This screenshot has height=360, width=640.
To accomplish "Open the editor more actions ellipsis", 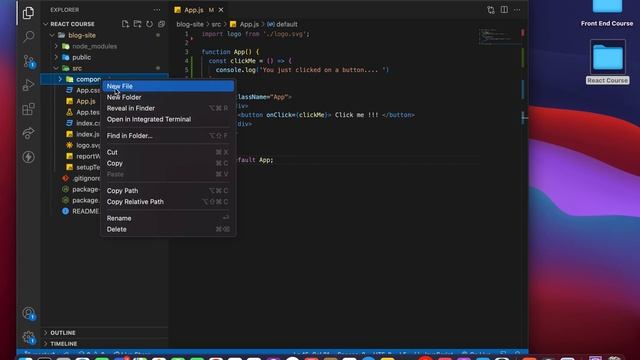I will pyautogui.click(x=518, y=10).
